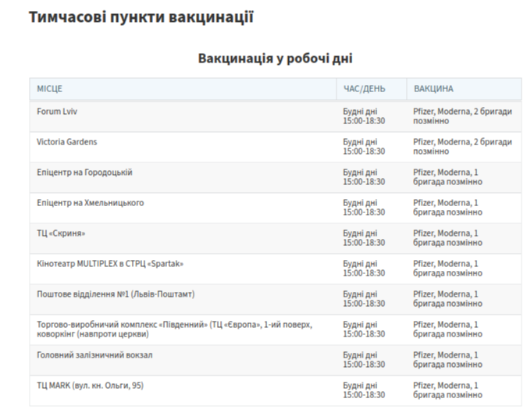527x420 pixels.
Task: Click the 'Вакцинація у робочі дні' subheading
Action: [x=276, y=59]
